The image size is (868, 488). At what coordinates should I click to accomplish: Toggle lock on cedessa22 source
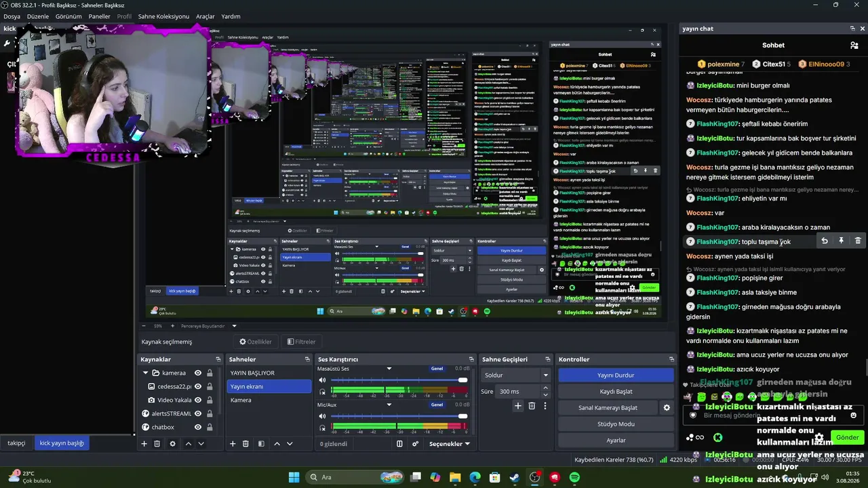pyautogui.click(x=210, y=386)
